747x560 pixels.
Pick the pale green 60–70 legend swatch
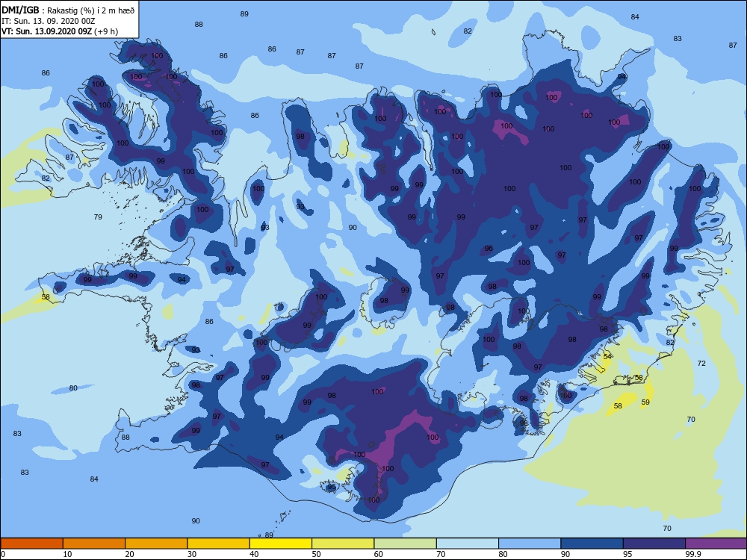(406, 544)
